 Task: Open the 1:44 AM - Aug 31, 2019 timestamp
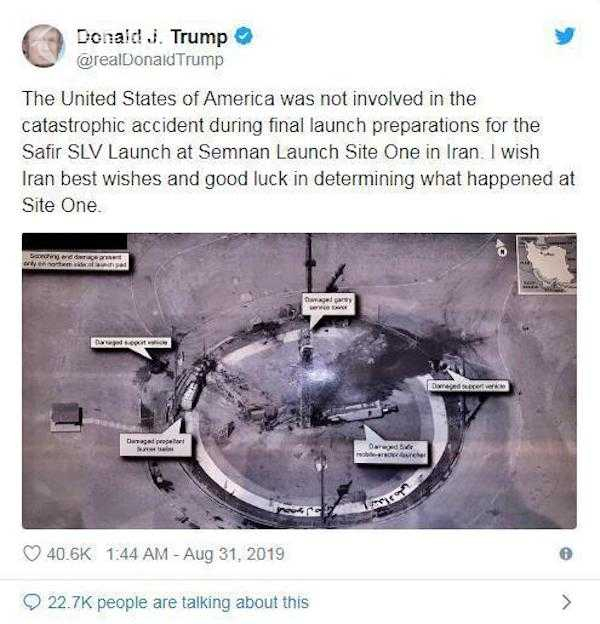click(x=195, y=554)
